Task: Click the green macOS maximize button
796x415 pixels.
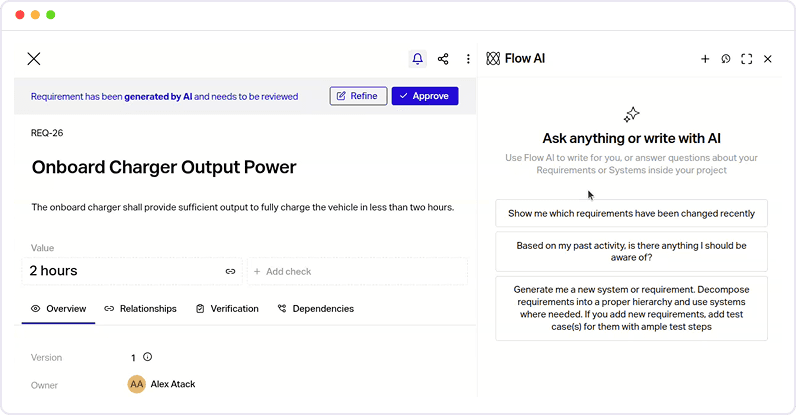Action: pos(51,15)
